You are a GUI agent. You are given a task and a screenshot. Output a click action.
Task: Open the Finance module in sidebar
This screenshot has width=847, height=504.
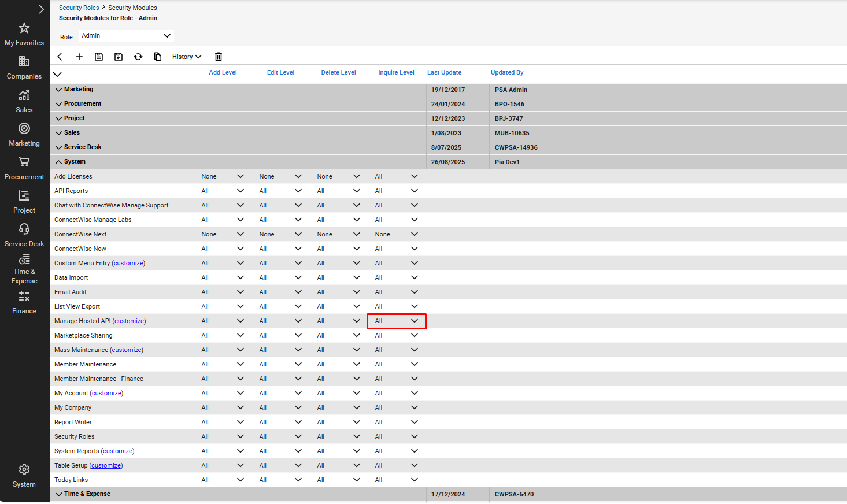24,302
